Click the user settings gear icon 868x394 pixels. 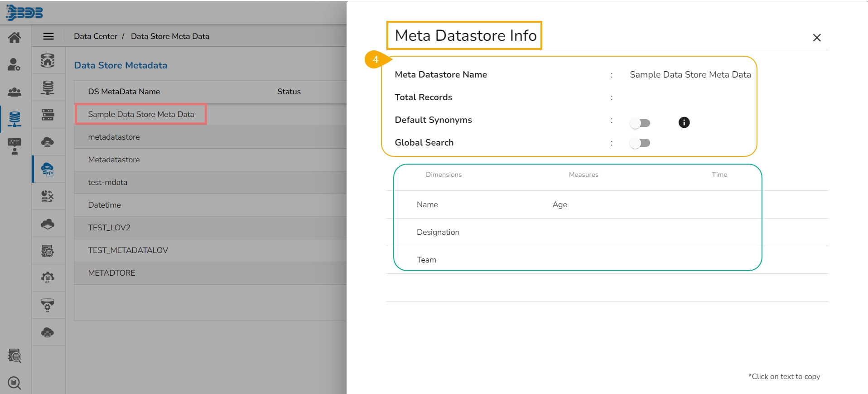click(14, 65)
